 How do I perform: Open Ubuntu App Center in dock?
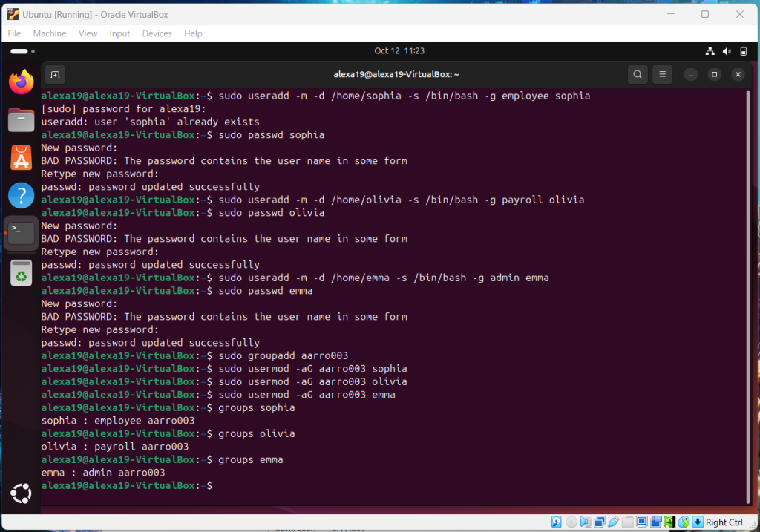pyautogui.click(x=22, y=157)
